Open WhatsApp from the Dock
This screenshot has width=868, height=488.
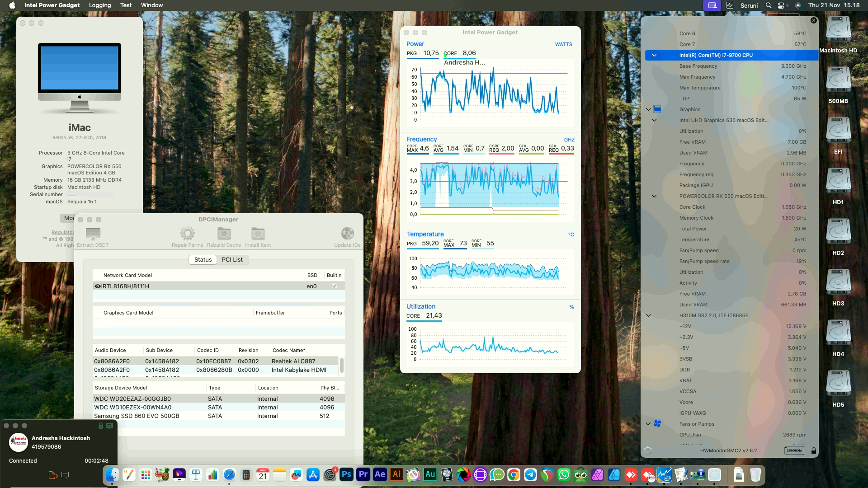point(564,474)
